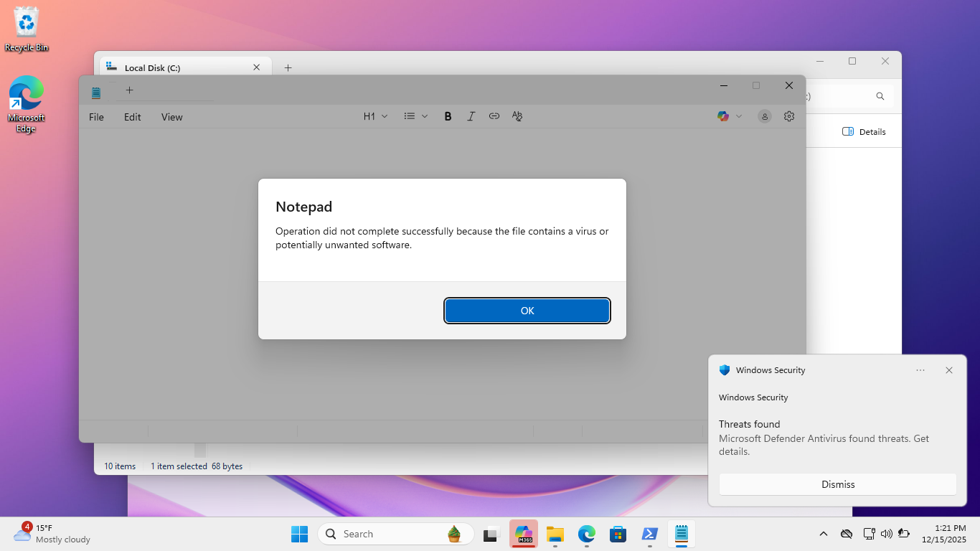Viewport: 980px width, 551px height.
Task: Click the insert link icon in Notepad
Action: pos(494,116)
